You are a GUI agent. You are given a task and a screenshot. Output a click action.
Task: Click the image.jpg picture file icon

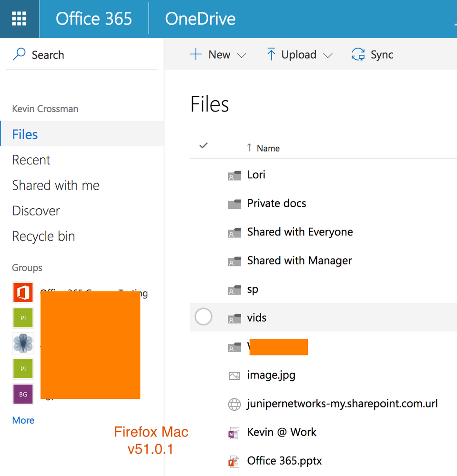(234, 375)
